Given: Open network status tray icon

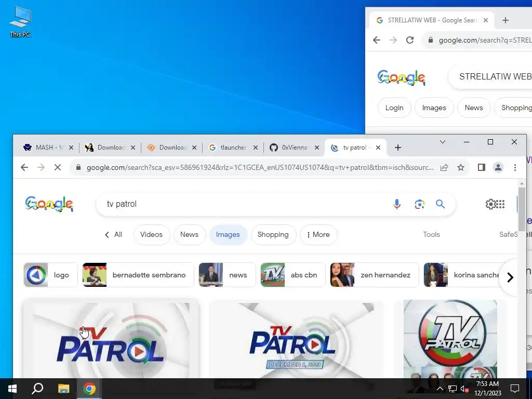Looking at the screenshot, I should 453,389.
